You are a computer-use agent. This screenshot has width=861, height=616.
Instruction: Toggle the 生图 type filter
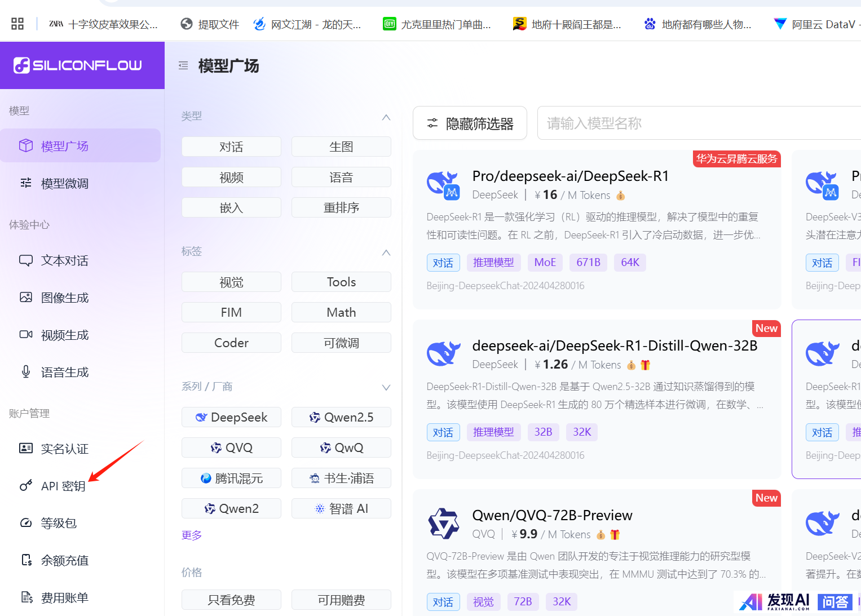pyautogui.click(x=341, y=147)
